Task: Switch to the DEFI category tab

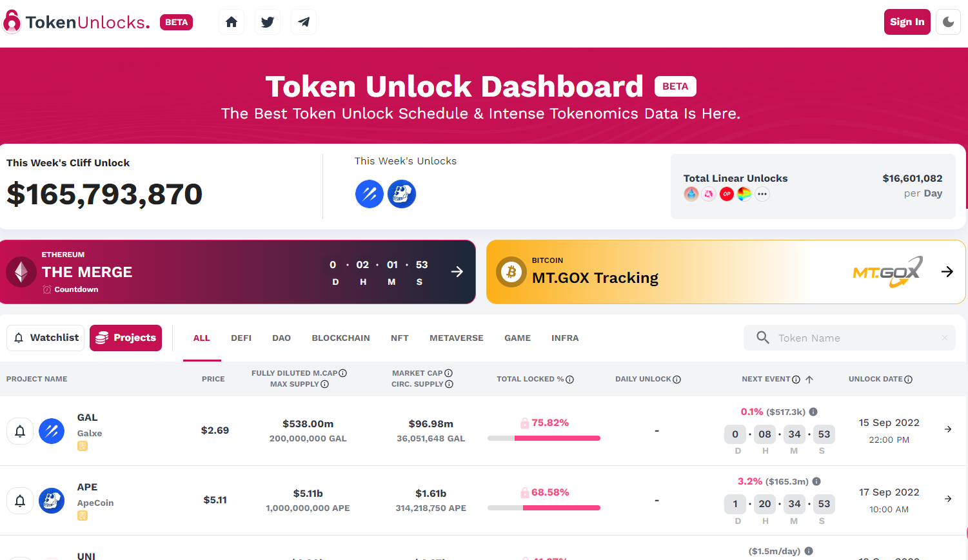Action: point(241,337)
